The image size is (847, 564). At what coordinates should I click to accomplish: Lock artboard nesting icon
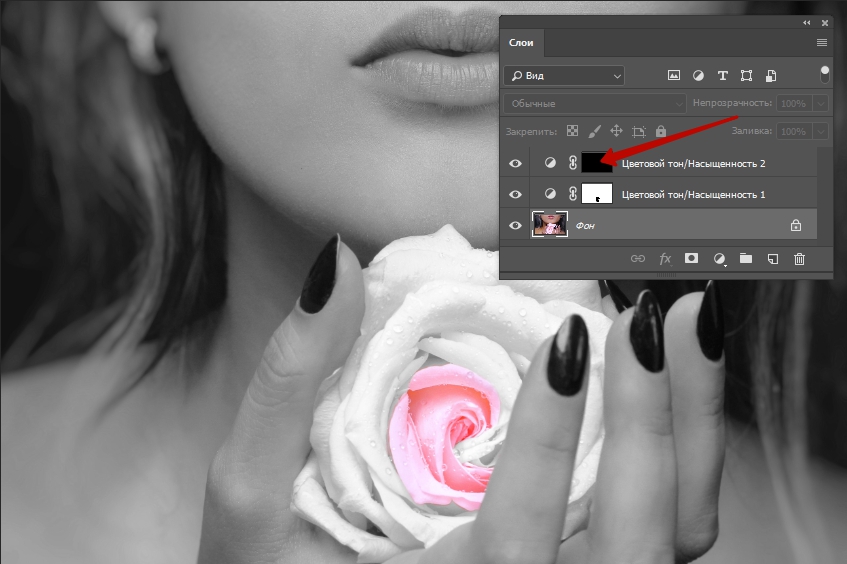click(x=639, y=131)
